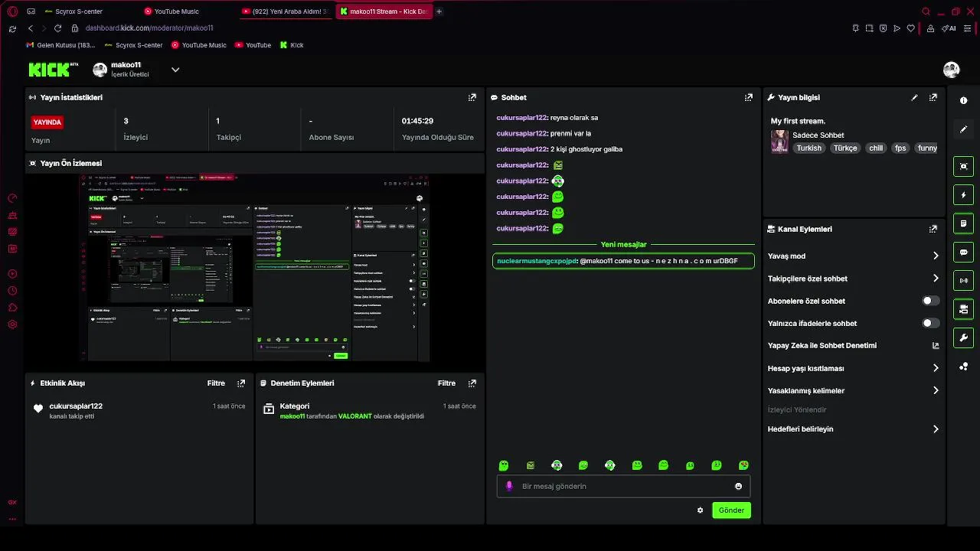The image size is (980, 551).
Task: Click the 01:45:29 stream duration value
Action: (x=417, y=121)
